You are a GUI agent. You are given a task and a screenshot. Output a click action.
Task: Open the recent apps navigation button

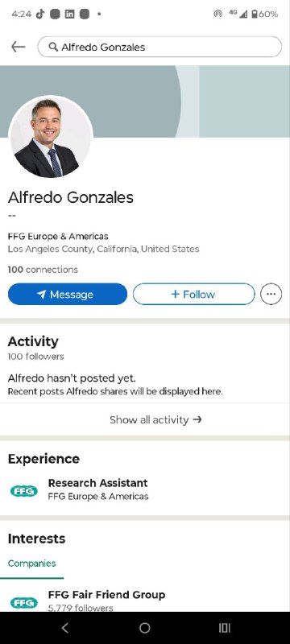(x=224, y=628)
